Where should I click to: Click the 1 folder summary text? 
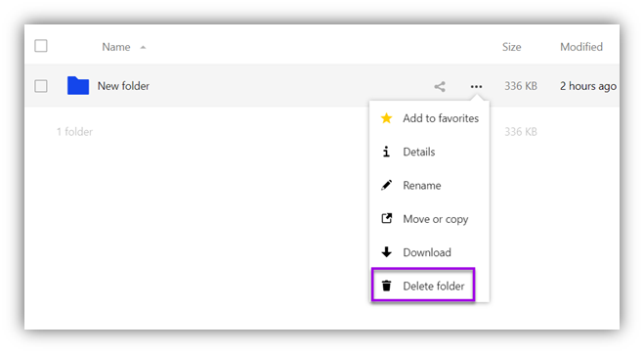pos(74,132)
